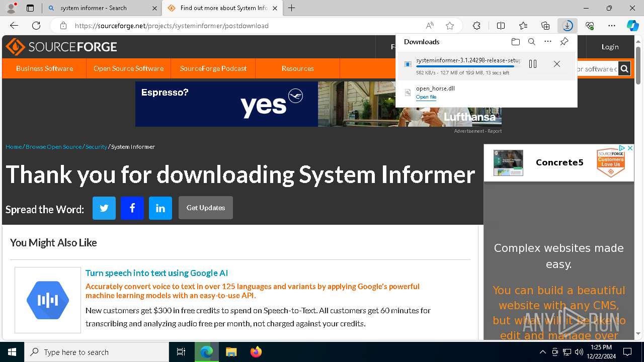
Task: Cancel the systeminformer setup download
Action: click(556, 64)
